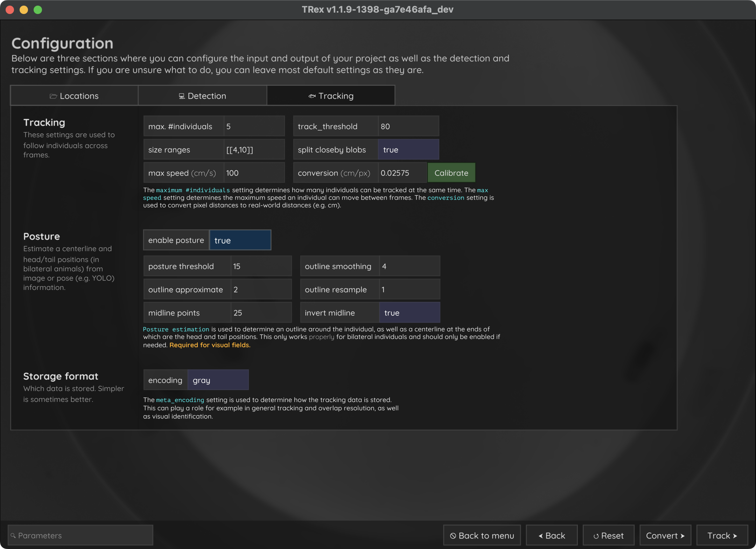The height and width of the screenshot is (549, 756).
Task: Edit the size ranges field
Action: pos(254,150)
